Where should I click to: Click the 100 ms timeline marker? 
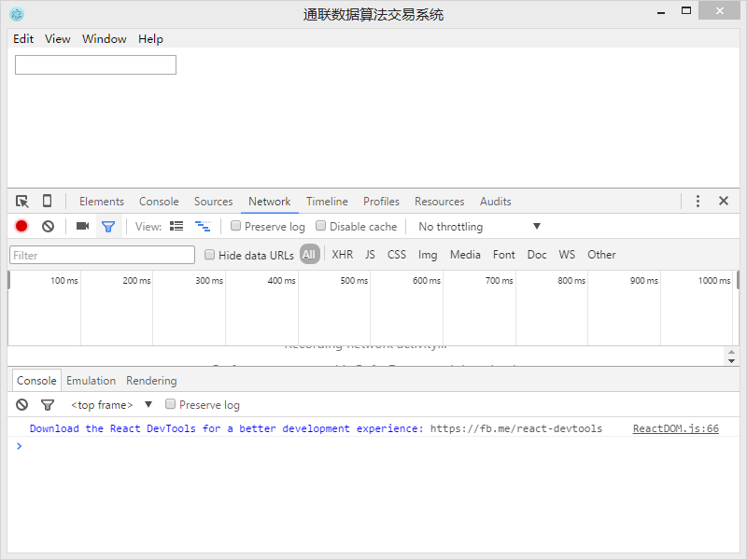[x=64, y=281]
